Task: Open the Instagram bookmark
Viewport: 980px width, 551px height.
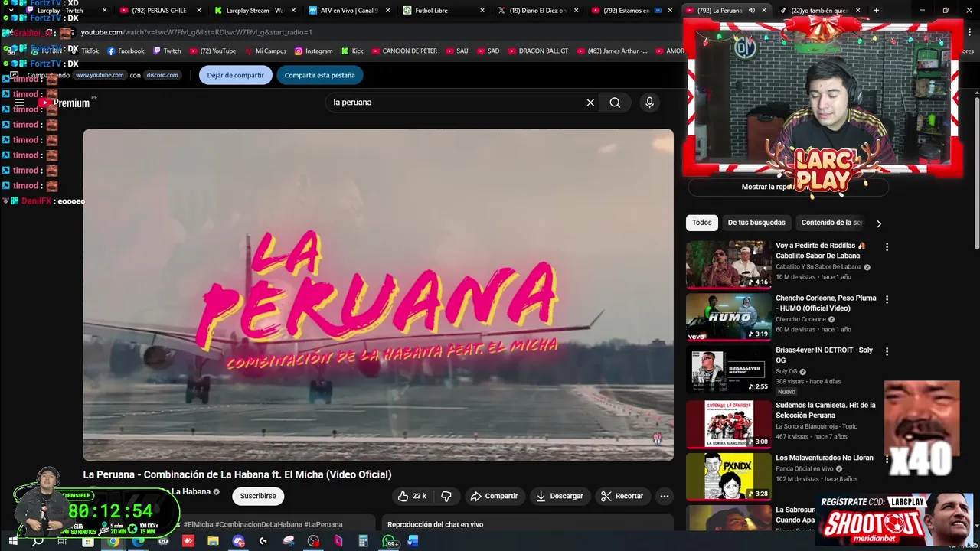Action: [313, 51]
